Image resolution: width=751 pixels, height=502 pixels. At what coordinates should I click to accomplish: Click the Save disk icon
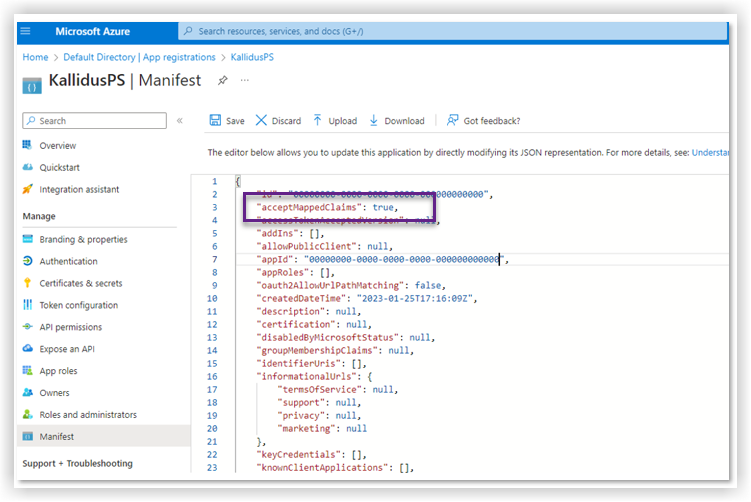click(216, 120)
